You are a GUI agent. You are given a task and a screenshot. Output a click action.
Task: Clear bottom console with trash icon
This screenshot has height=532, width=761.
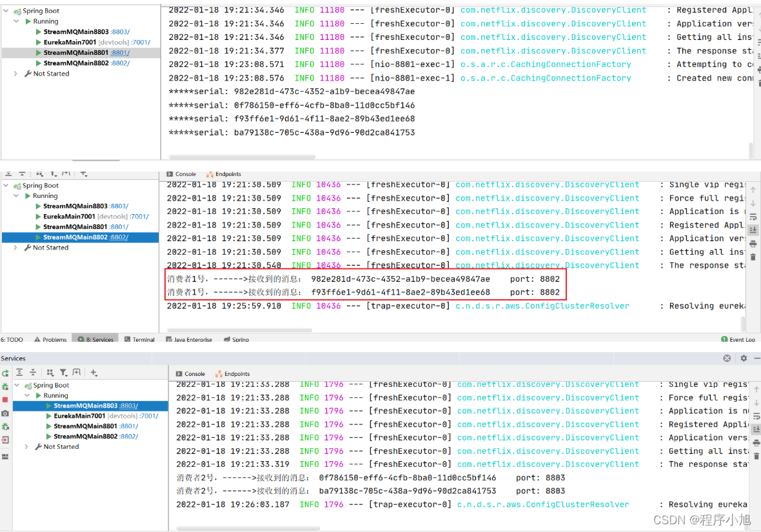click(x=756, y=456)
